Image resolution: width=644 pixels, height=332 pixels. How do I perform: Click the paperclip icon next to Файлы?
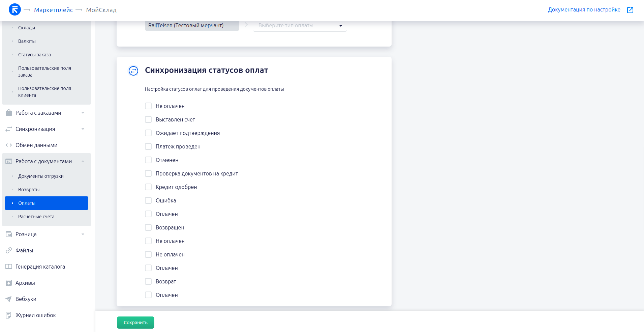(9, 250)
